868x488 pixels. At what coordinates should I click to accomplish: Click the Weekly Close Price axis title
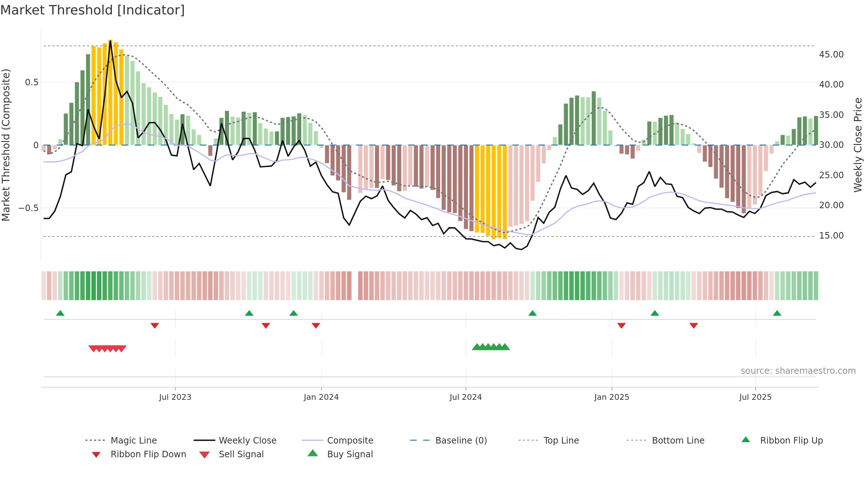click(x=858, y=145)
